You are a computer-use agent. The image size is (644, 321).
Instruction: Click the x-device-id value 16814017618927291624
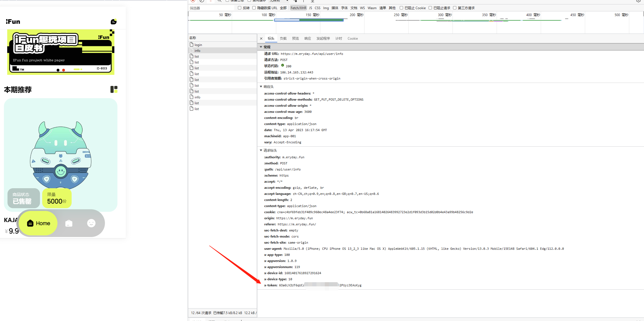click(303, 273)
